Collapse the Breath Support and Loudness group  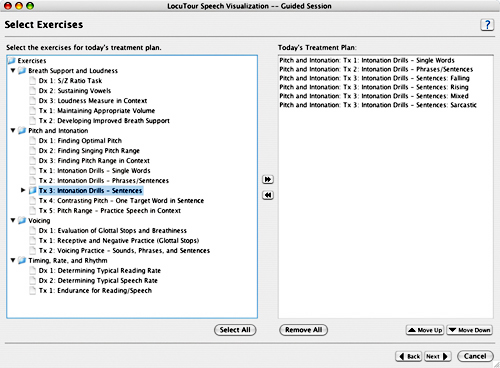13,71
